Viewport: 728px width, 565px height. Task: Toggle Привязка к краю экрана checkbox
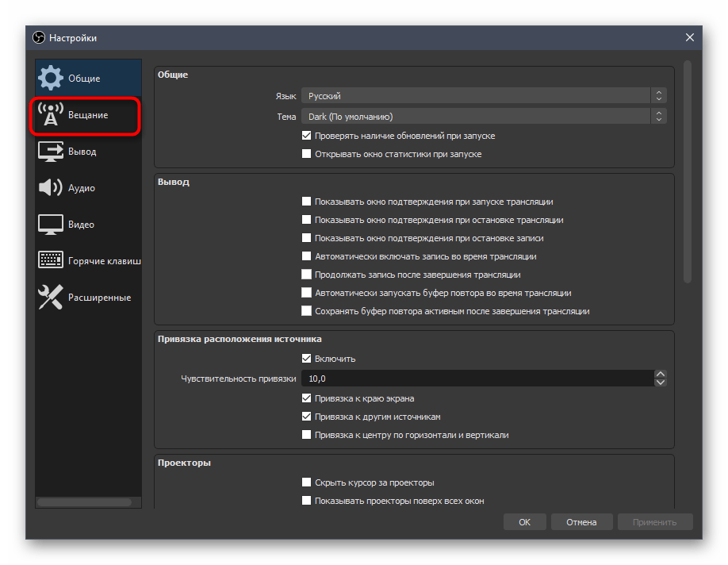pyautogui.click(x=307, y=398)
